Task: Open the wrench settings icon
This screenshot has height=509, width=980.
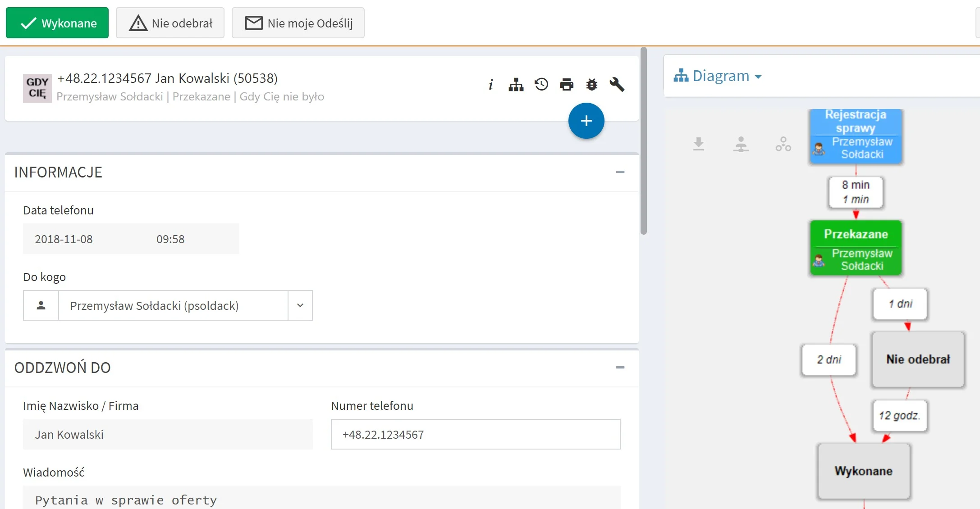Action: coord(617,84)
